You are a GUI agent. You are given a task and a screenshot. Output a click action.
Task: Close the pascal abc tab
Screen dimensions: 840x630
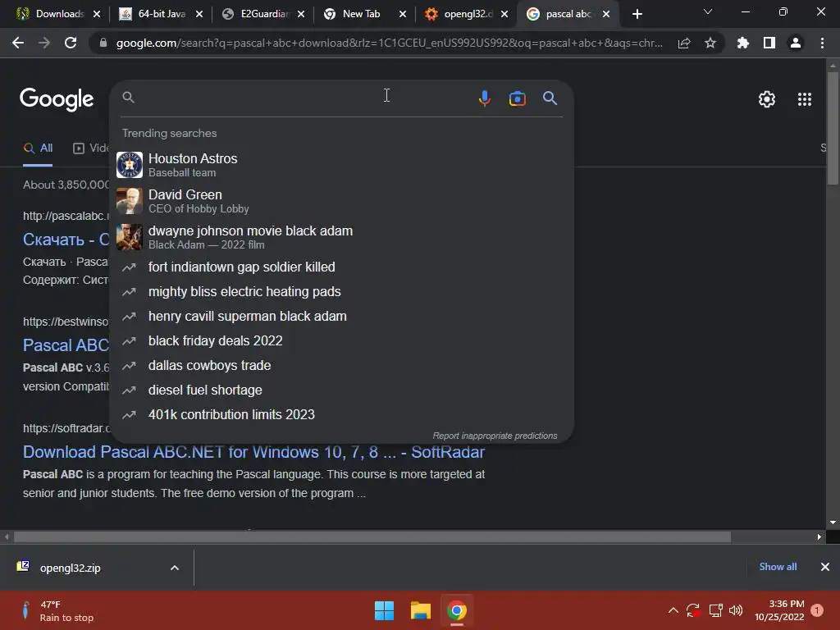[x=606, y=14]
